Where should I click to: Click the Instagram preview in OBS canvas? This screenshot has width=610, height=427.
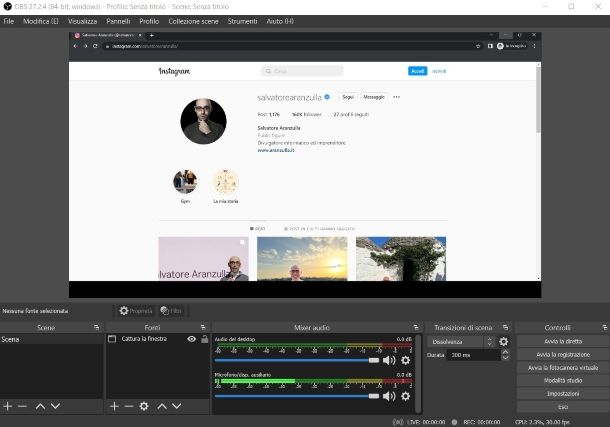pyautogui.click(x=305, y=164)
